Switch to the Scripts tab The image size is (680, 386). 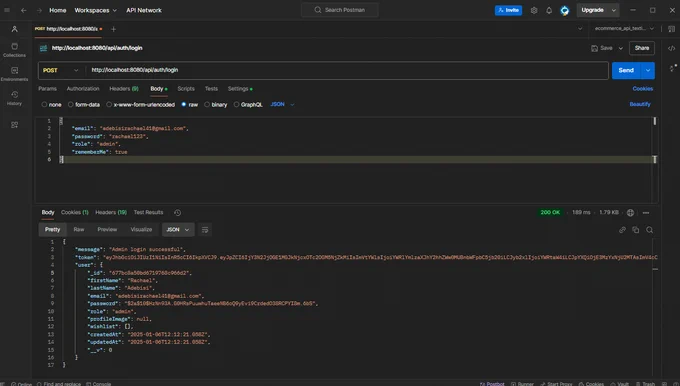(x=186, y=88)
